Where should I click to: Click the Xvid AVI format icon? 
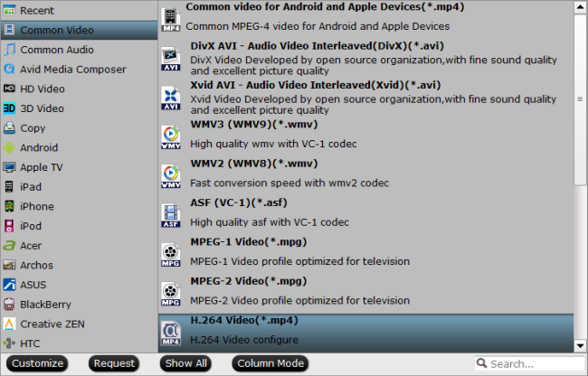coord(171,99)
